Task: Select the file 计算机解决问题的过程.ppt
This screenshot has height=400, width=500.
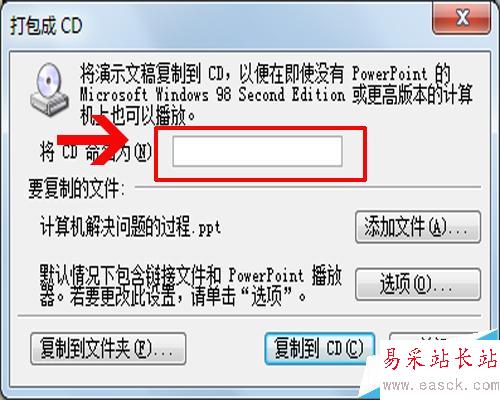Action: (130, 227)
